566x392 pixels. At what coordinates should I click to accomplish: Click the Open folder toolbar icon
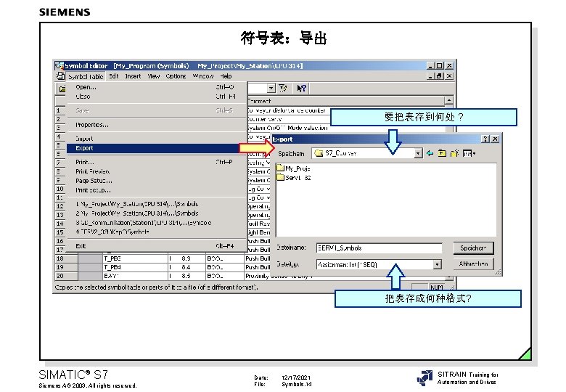[62, 89]
